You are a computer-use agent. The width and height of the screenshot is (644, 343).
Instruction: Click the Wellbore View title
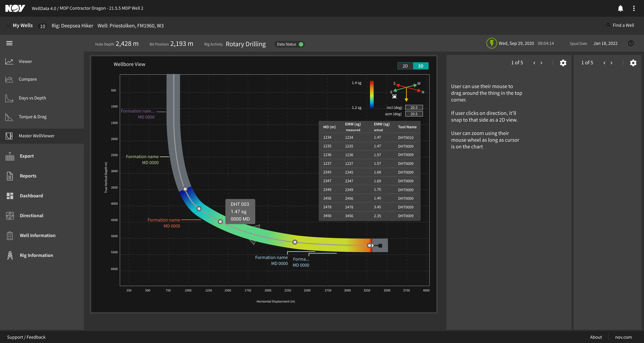click(130, 64)
